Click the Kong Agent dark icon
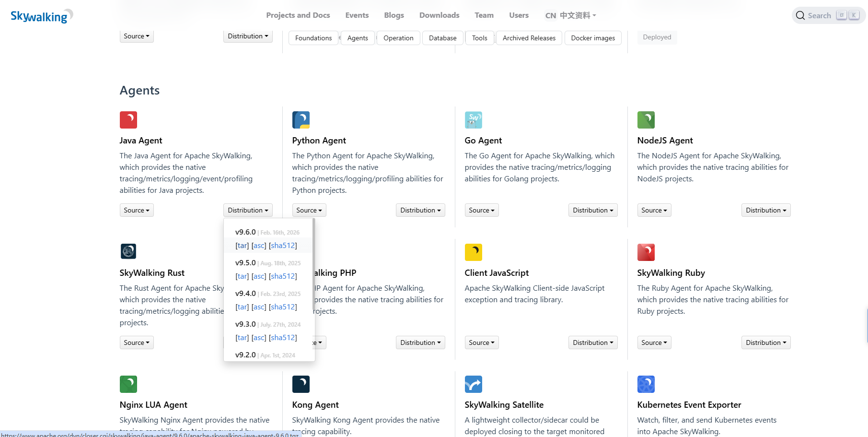The height and width of the screenshot is (437, 868). pos(301,384)
